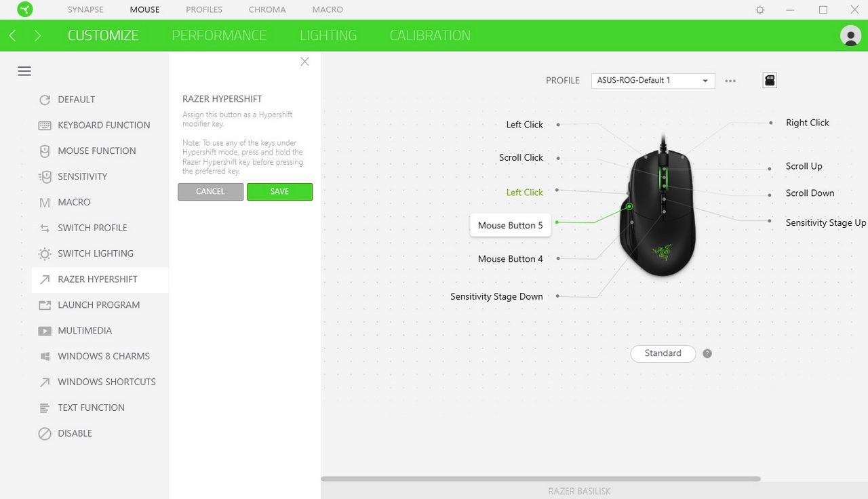
Task: Open the user account avatar
Action: (850, 35)
